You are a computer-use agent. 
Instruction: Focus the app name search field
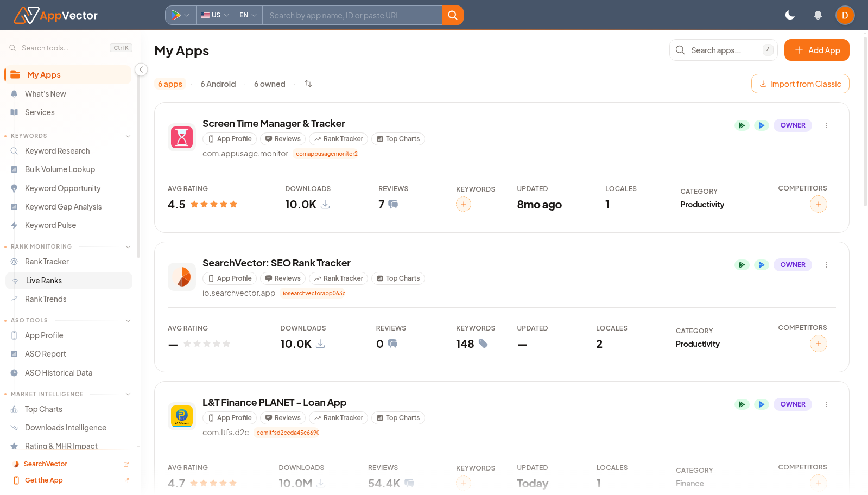tap(352, 15)
